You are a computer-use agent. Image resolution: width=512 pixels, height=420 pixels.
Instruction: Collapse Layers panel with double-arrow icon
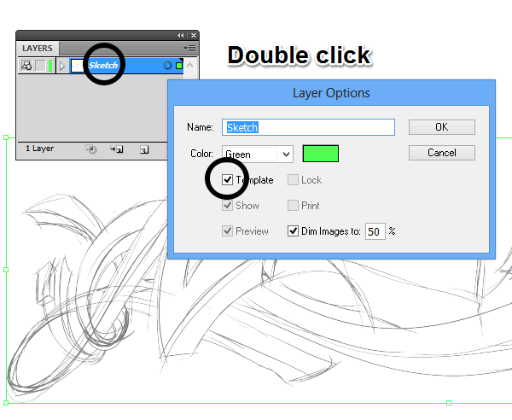point(181,35)
